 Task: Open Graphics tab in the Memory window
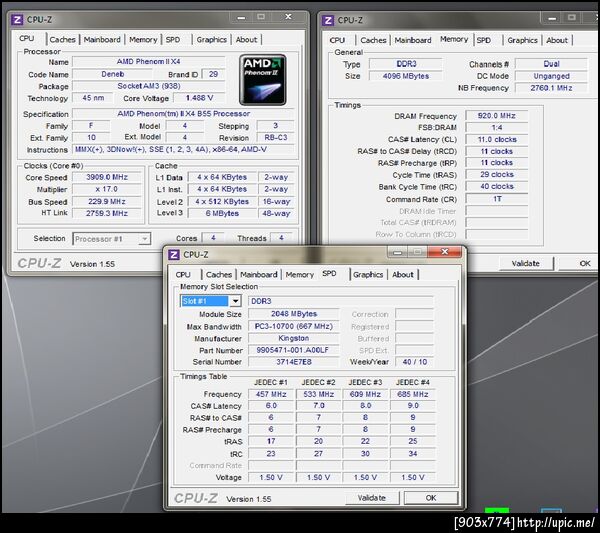coord(522,40)
